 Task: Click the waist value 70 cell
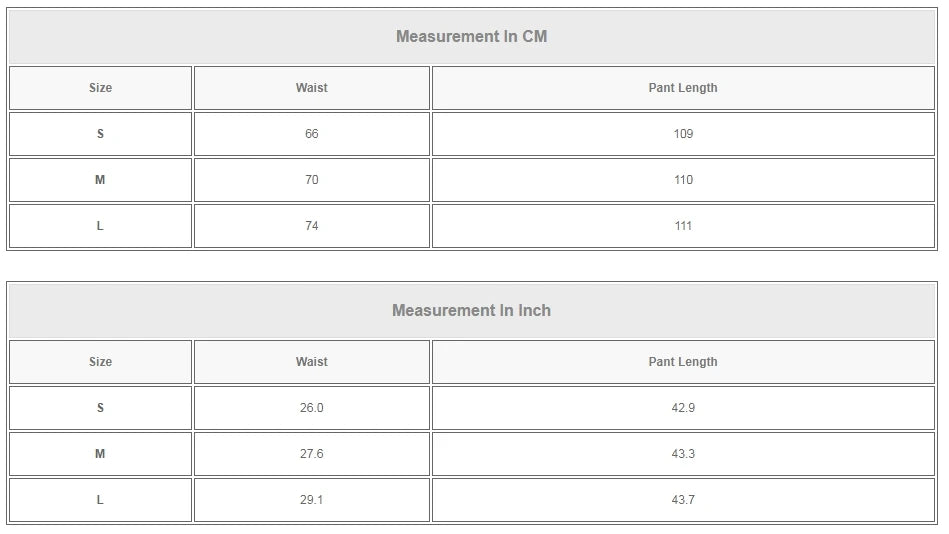[311, 180]
